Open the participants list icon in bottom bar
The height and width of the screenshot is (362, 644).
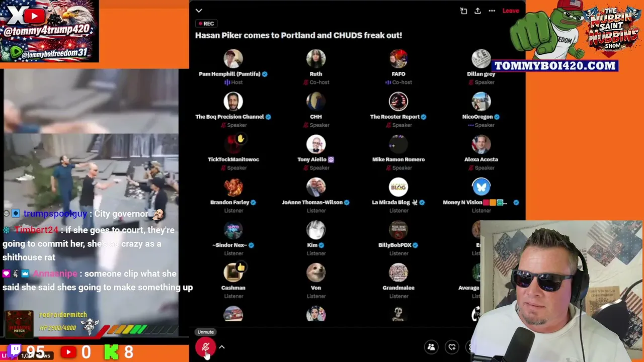[431, 347]
